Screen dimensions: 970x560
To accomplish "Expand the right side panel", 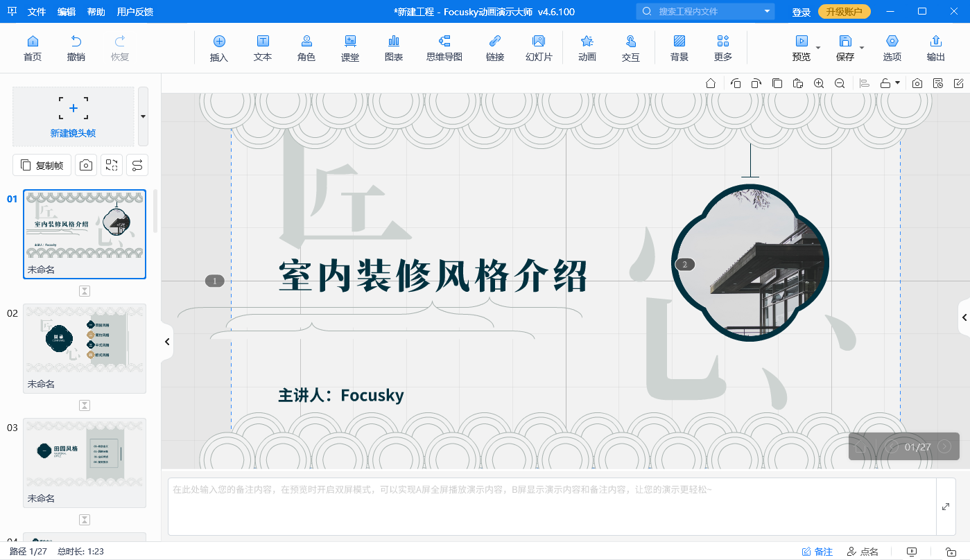I will (x=964, y=317).
